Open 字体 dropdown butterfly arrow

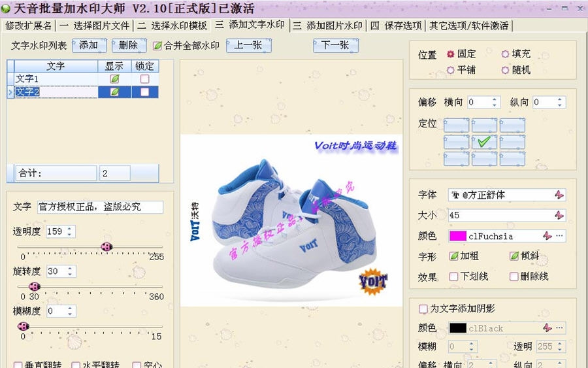[559, 195]
